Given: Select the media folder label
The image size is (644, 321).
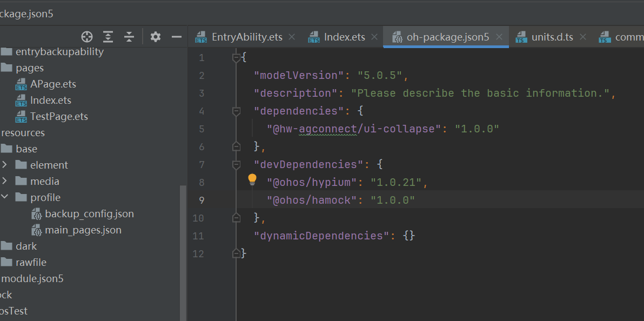Looking at the screenshot, I should pos(45,181).
